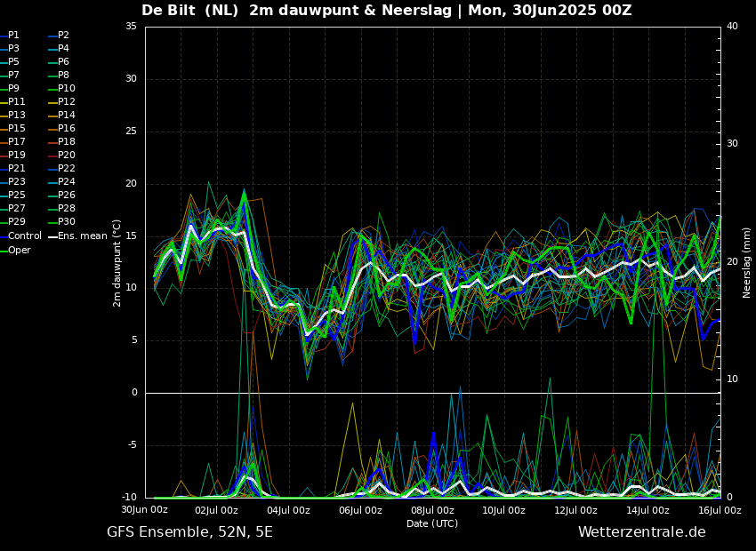Click the Ens. mean legend entry
This screenshot has height=551, width=756.
click(x=77, y=236)
